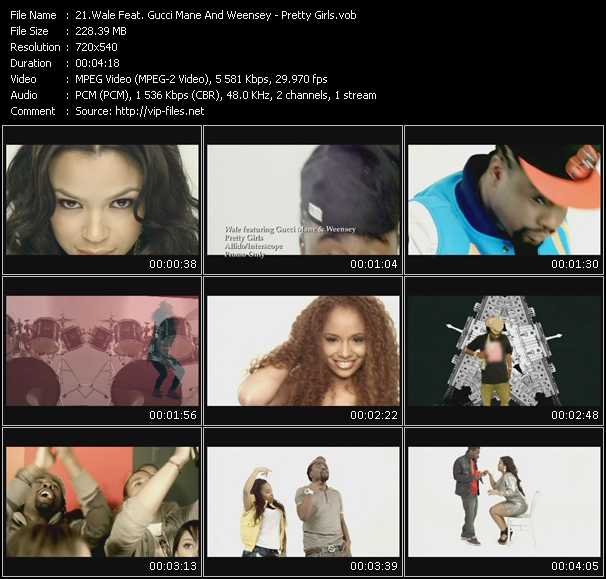The height and width of the screenshot is (579, 606).
Task: Click the Duration label
Action: coord(31,63)
